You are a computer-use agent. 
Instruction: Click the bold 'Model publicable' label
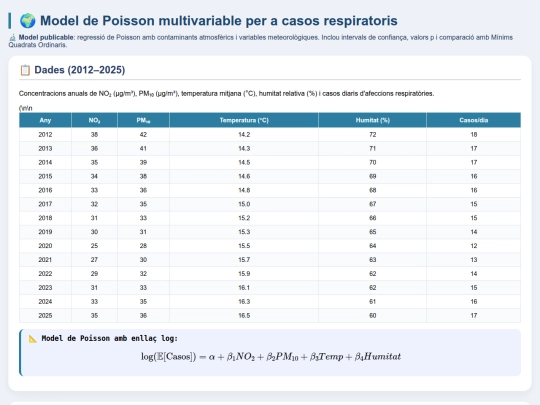(46, 37)
